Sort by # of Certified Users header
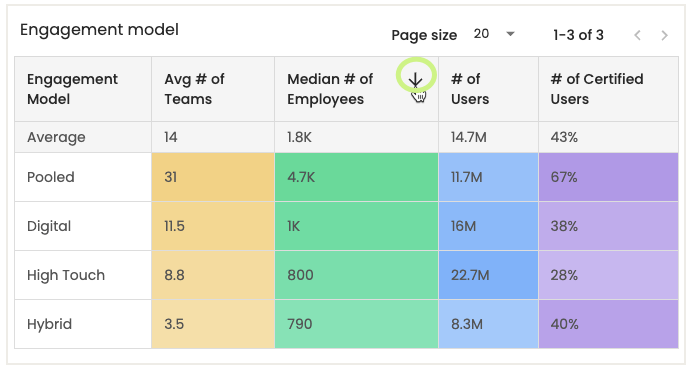The height and width of the screenshot is (369, 689). pyautogui.click(x=597, y=89)
